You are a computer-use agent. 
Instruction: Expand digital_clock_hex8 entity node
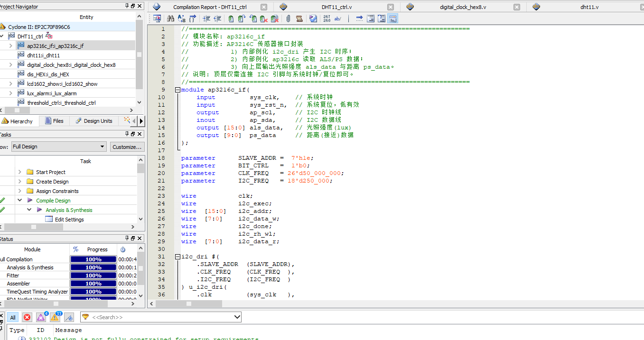11,64
